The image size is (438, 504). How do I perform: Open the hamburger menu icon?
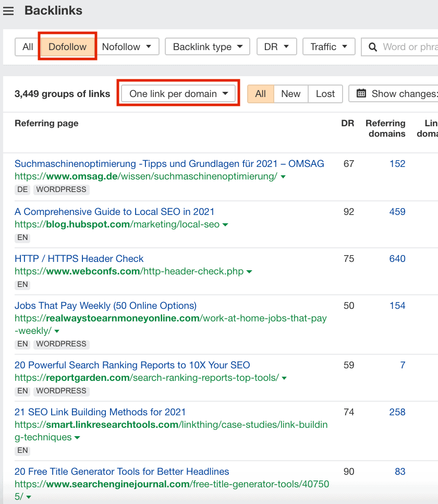[x=8, y=11]
